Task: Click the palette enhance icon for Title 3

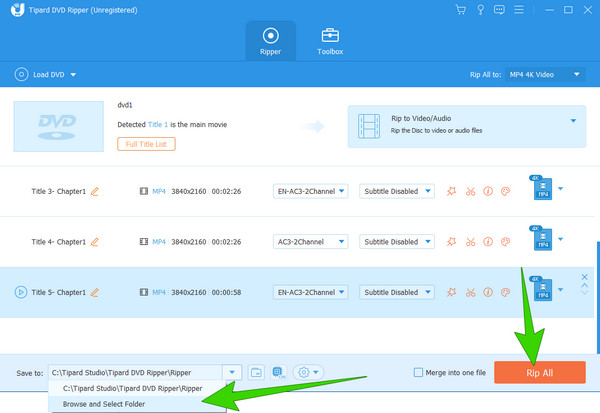Action: coord(505,191)
